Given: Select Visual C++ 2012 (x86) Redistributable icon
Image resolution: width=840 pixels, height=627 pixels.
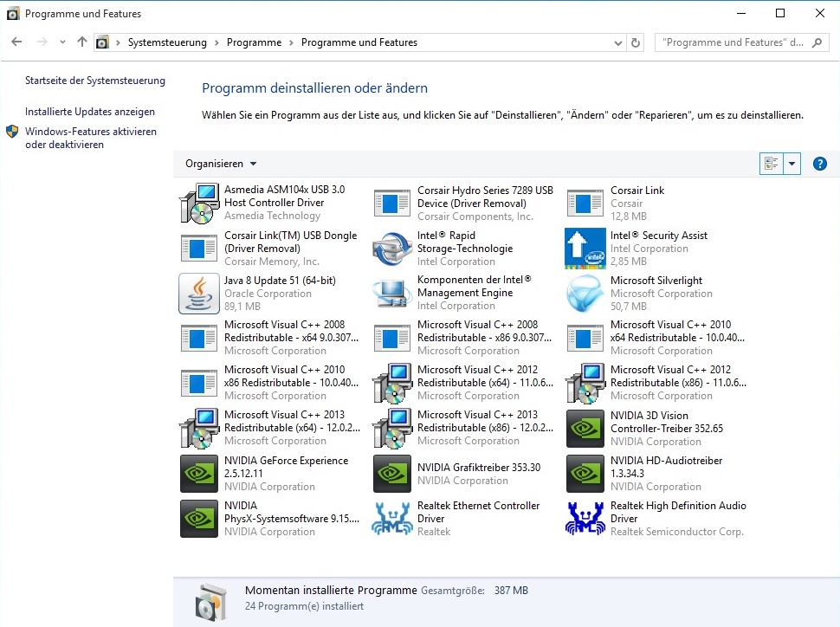Looking at the screenshot, I should (585, 383).
